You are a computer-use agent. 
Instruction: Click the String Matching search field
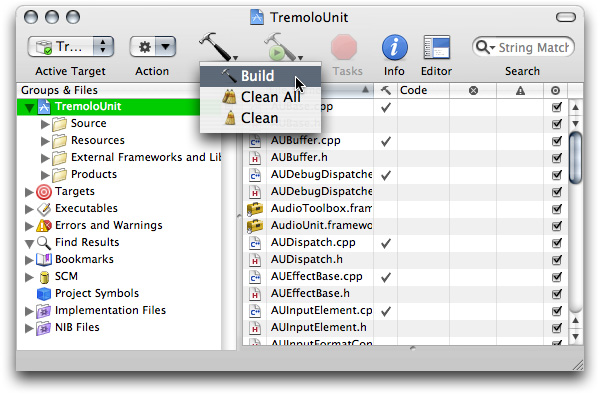(523, 47)
